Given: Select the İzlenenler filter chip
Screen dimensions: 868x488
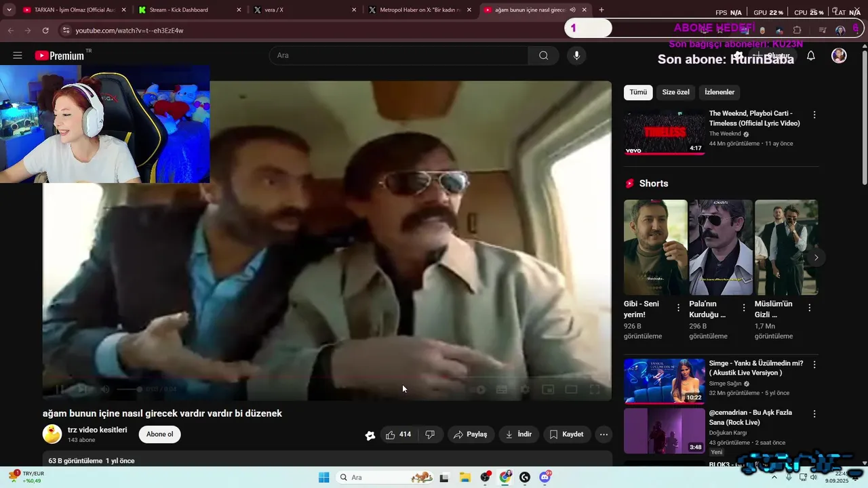Looking at the screenshot, I should [x=719, y=92].
